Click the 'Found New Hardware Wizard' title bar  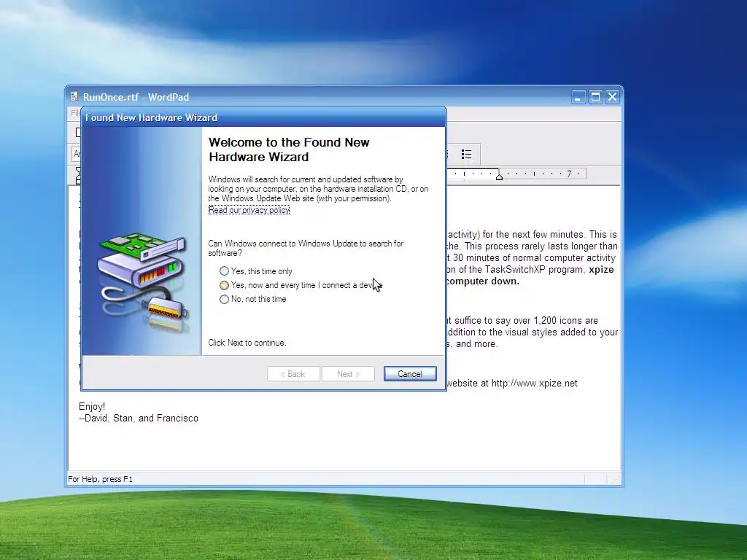pyautogui.click(x=263, y=117)
